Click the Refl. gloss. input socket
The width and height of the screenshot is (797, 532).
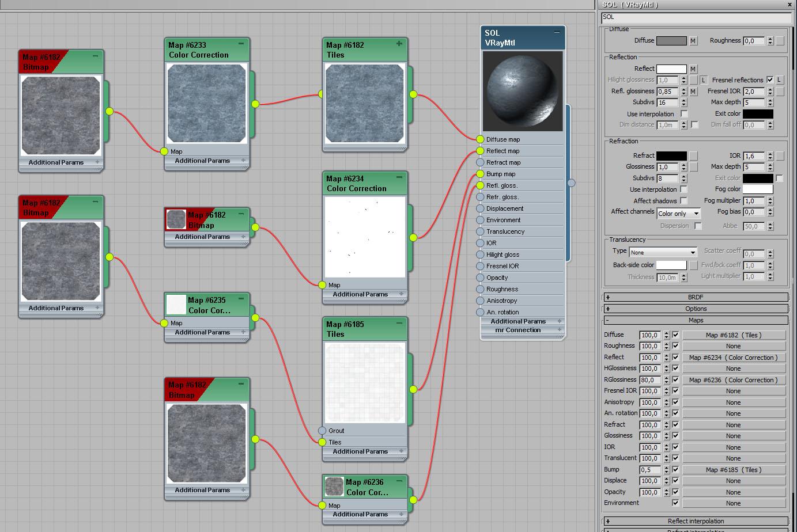480,185
